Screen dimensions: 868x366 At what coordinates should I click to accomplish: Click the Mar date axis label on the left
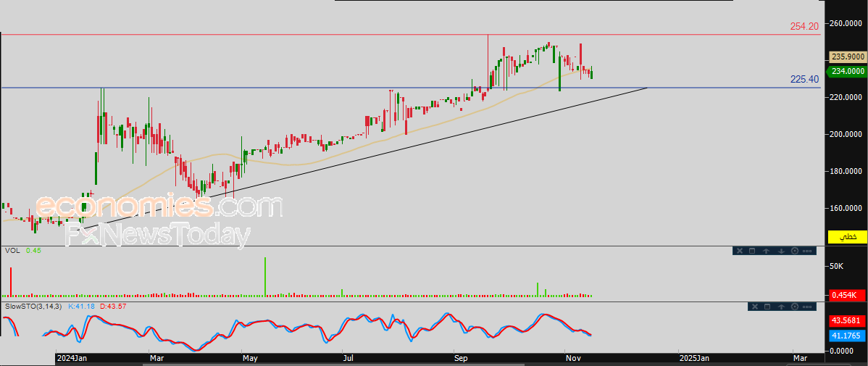click(x=157, y=358)
